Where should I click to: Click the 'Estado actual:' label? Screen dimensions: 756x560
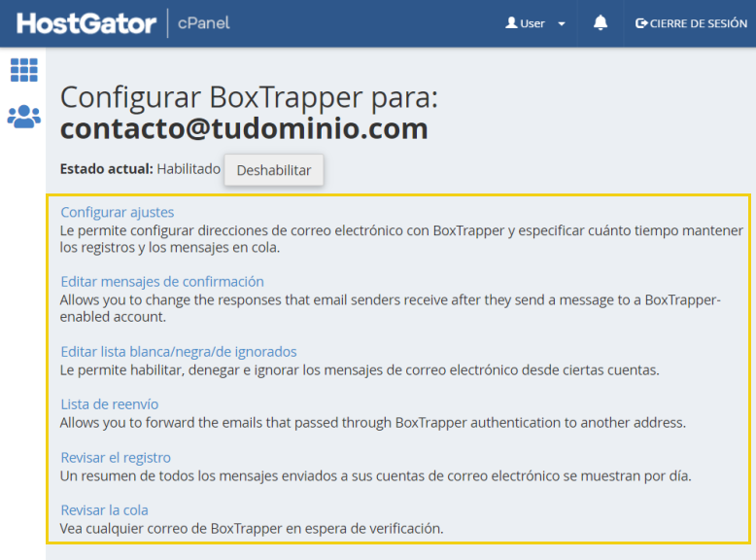click(107, 169)
